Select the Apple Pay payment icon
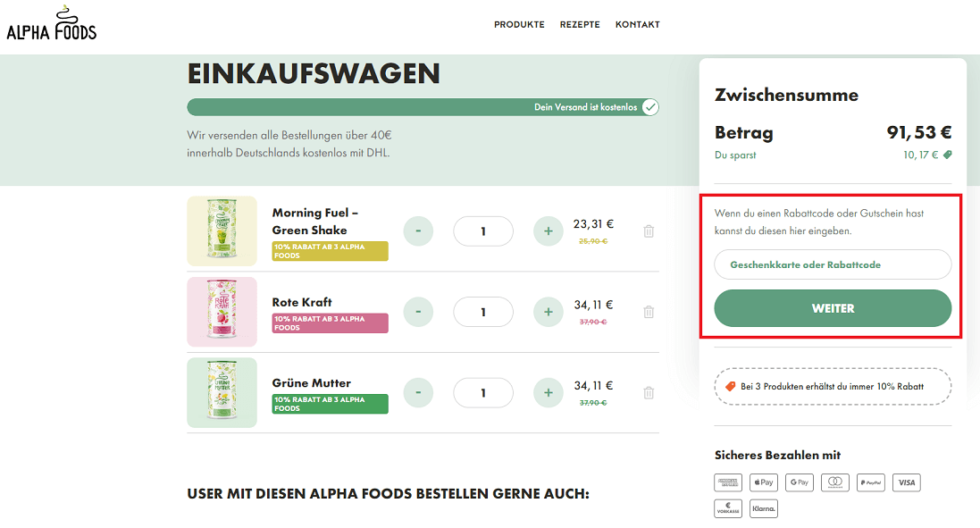The height and width of the screenshot is (528, 980). (x=764, y=482)
